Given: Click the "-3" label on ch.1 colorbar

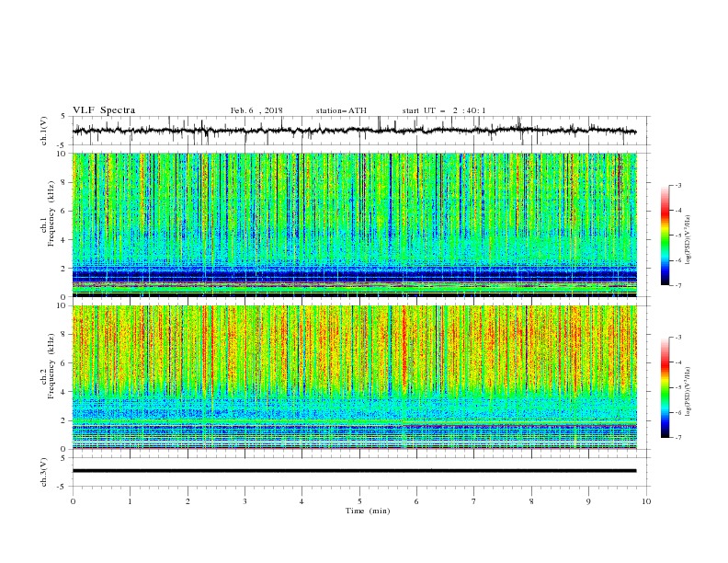Looking at the screenshot, I should coord(678,185).
